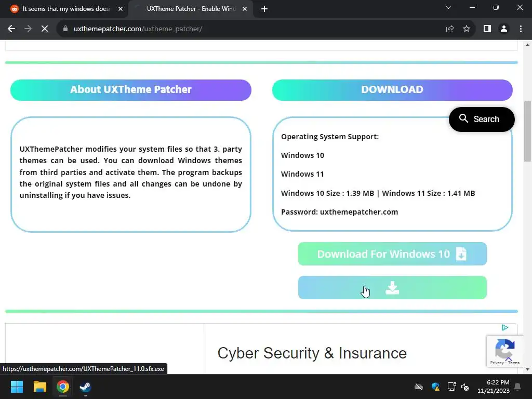Close the UXTheme Patcher tab

245,9
